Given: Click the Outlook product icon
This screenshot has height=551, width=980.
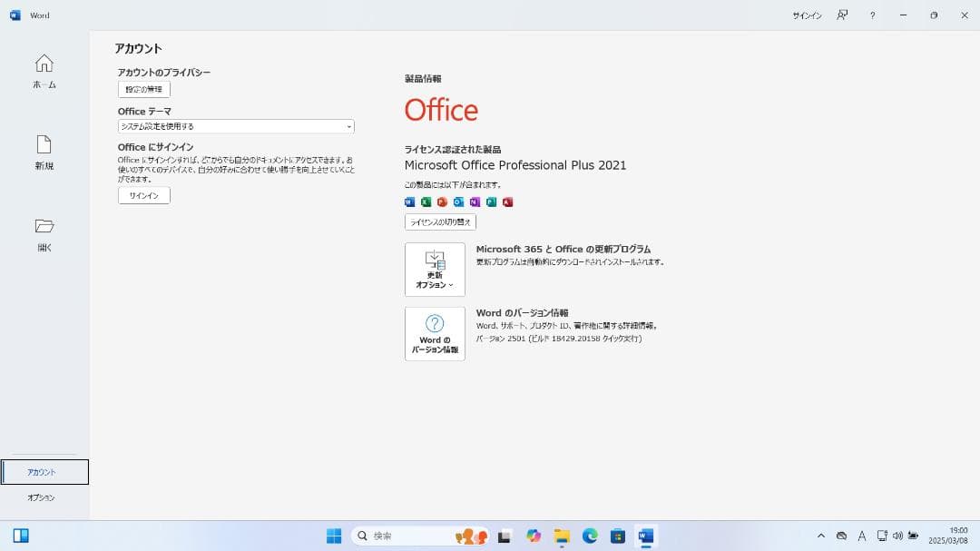Looking at the screenshot, I should [x=458, y=202].
